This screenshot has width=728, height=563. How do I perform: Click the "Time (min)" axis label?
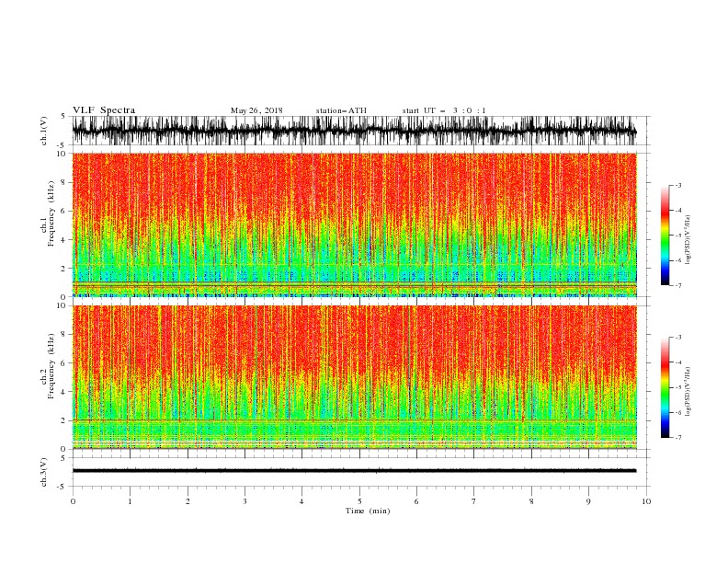pyautogui.click(x=368, y=511)
